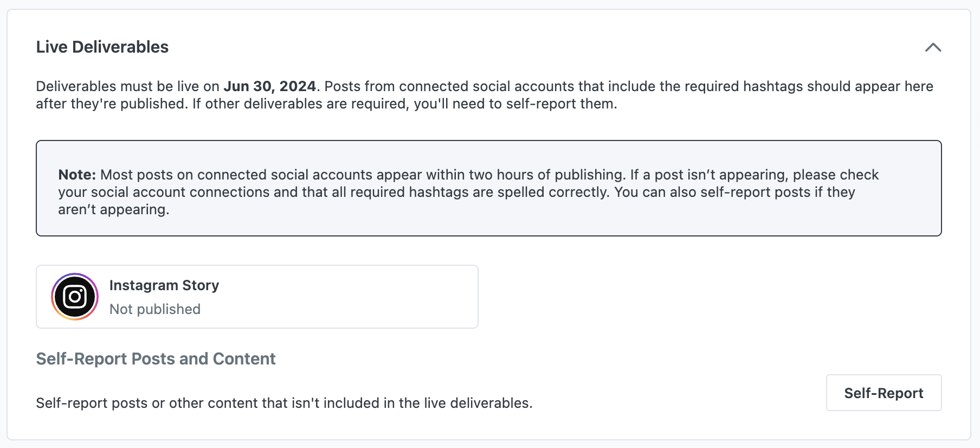Screen dimensions: 980x448
Task: Click the Note box about post appearance
Action: (488, 188)
